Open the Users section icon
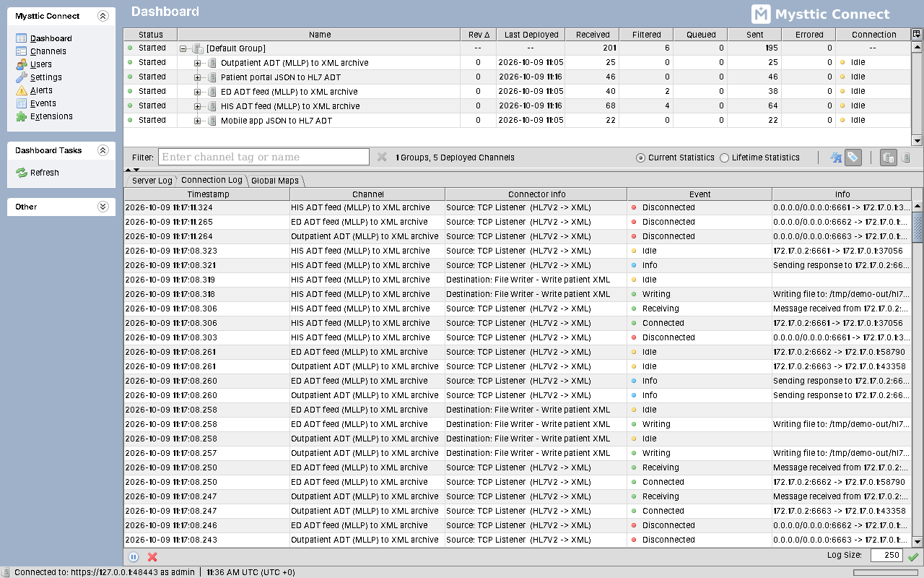 pos(21,64)
